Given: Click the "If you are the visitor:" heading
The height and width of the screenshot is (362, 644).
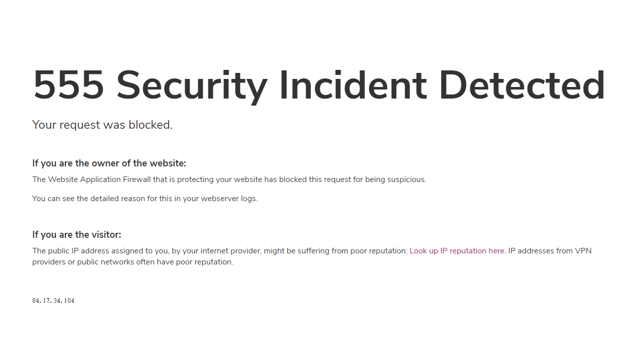Looking at the screenshot, I should tap(76, 235).
